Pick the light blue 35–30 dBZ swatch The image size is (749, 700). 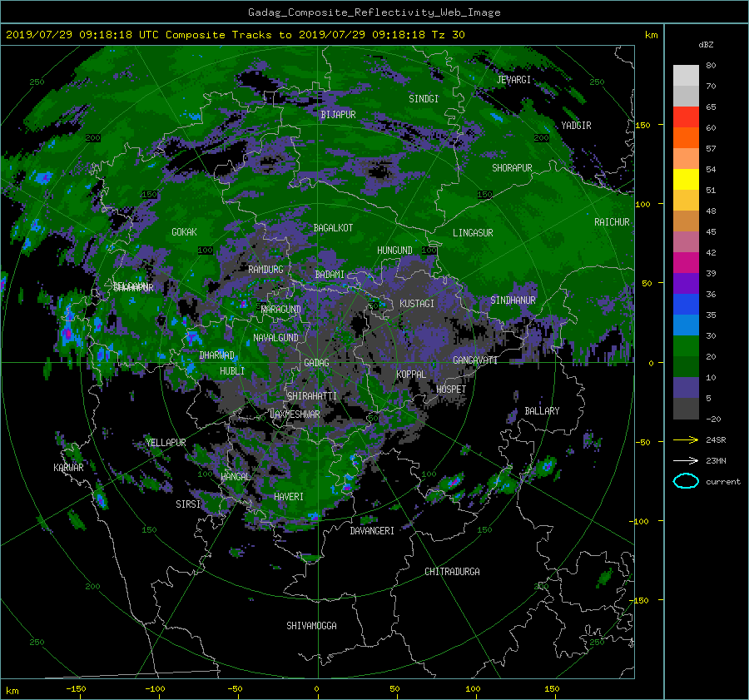point(686,325)
